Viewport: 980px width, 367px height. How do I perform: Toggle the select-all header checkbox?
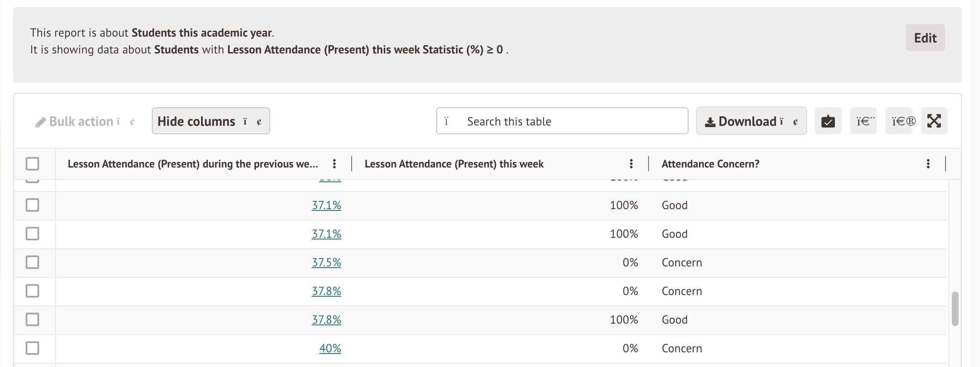point(32,164)
